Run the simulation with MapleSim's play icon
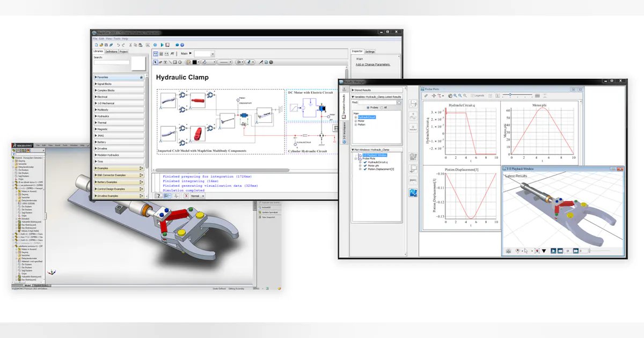Viewport: 644px width, 338px height. click(x=162, y=45)
